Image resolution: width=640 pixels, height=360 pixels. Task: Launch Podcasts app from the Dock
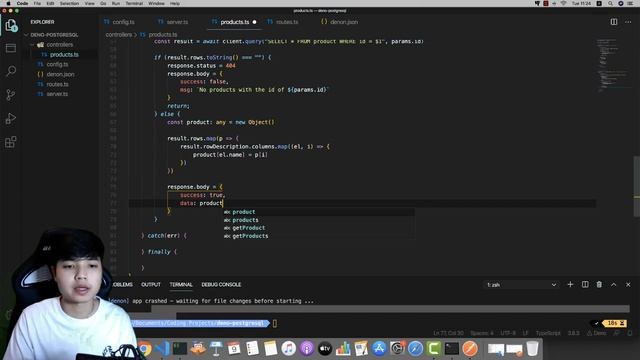(x=307, y=349)
